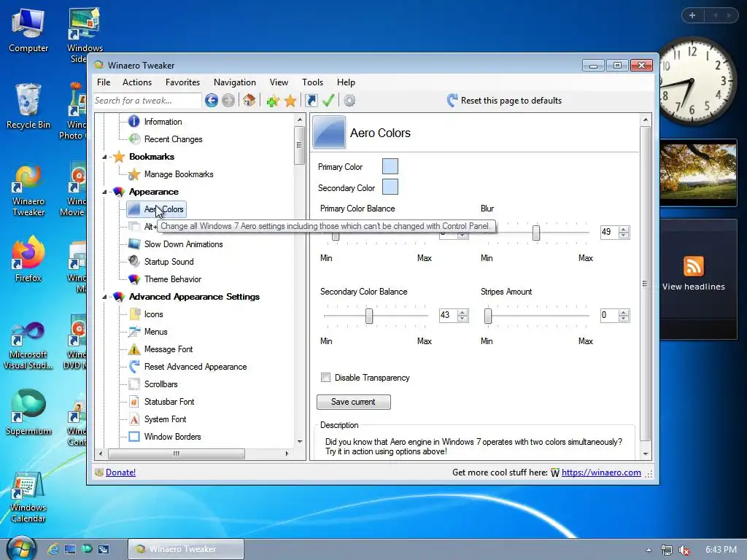Viewport: 747px width, 560px height.
Task: Click the taskbar clock 6:43 PM
Action: 721,550
